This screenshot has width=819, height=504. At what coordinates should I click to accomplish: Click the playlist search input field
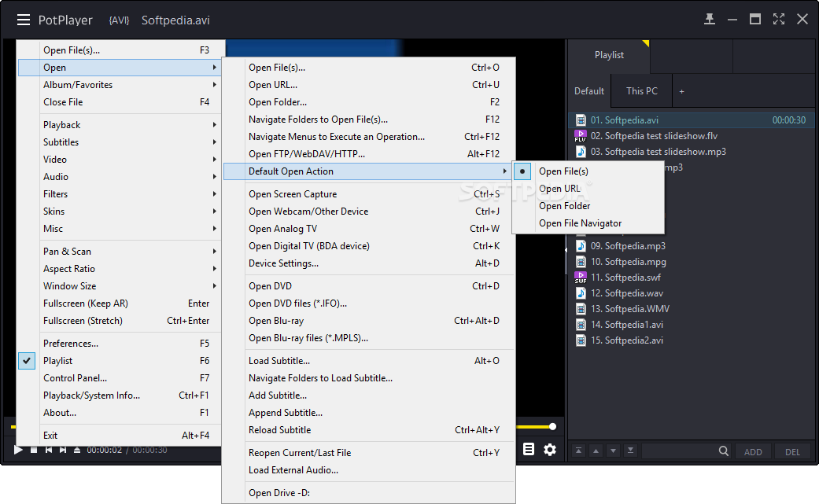(679, 451)
